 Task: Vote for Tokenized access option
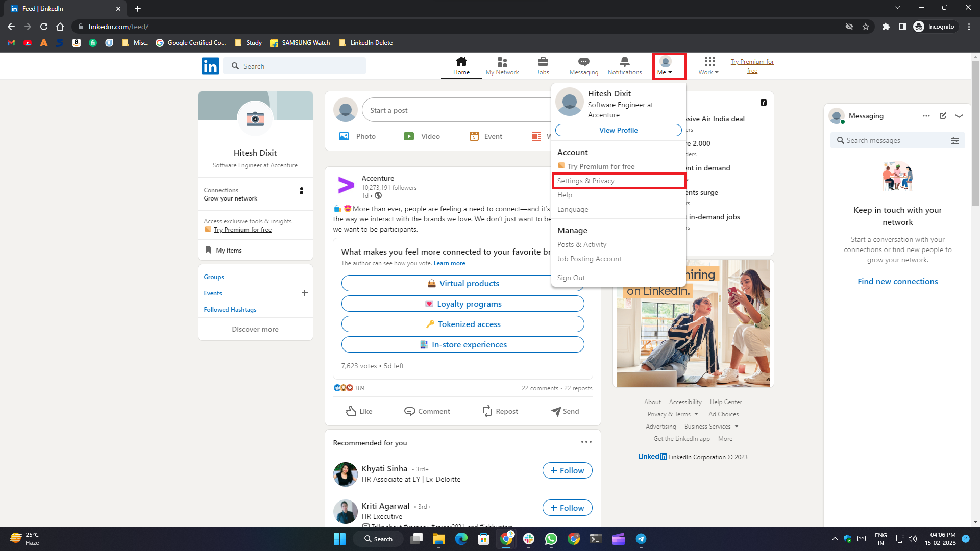click(x=462, y=324)
